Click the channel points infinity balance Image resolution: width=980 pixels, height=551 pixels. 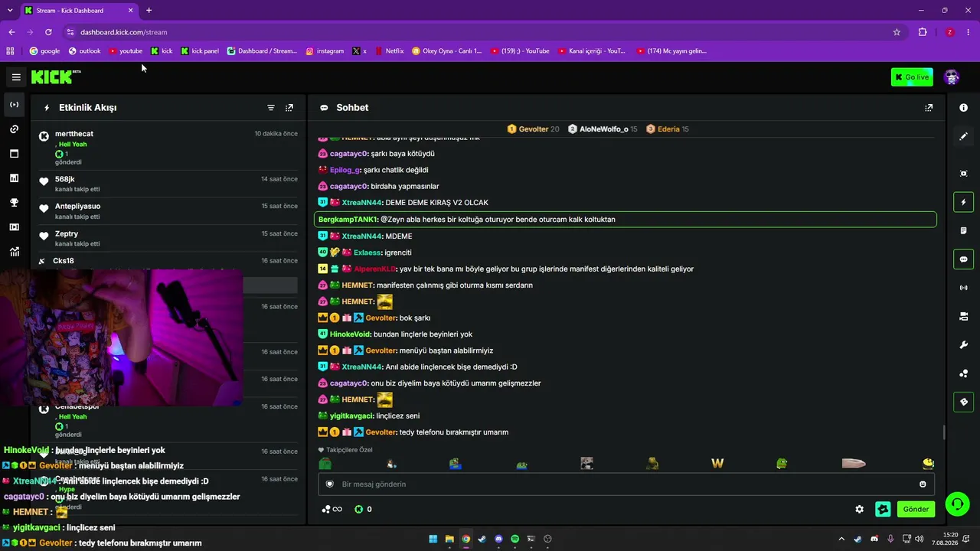(x=332, y=509)
